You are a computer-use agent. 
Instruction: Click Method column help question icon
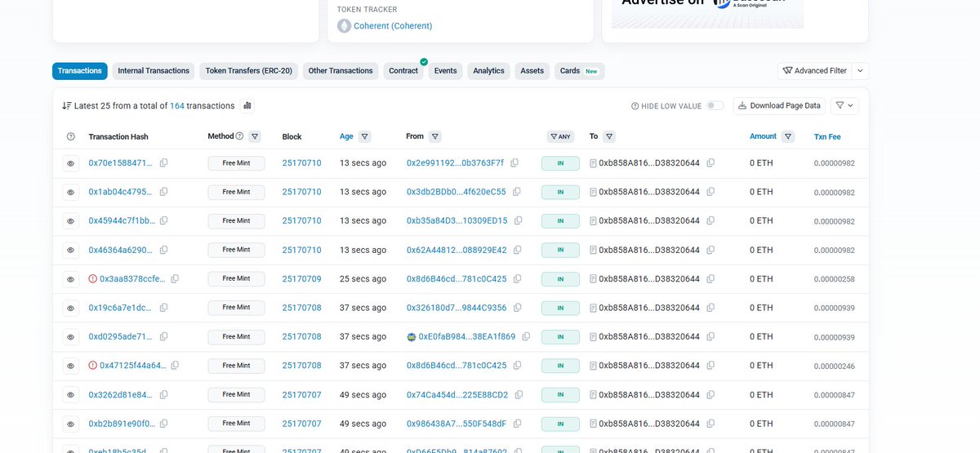tap(239, 136)
